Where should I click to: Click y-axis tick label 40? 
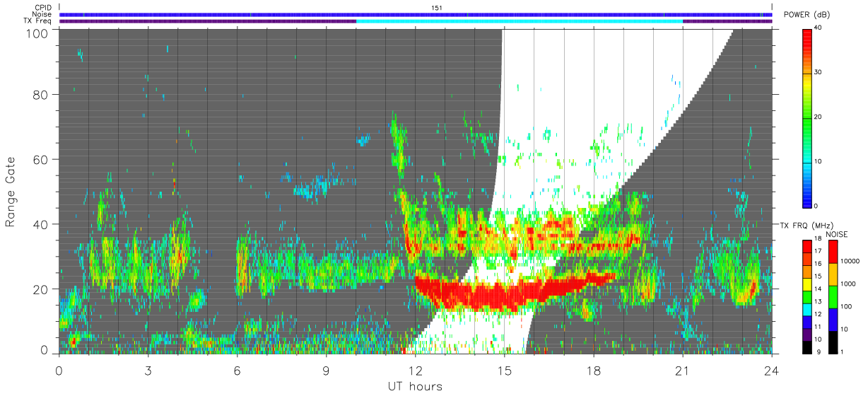tap(42, 224)
